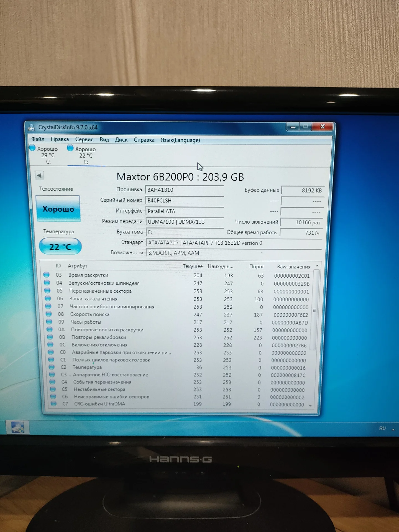This screenshot has height=532, width=399.
Task: Click status icon for Повторные попытки раскрутки
Action: tap(50, 329)
